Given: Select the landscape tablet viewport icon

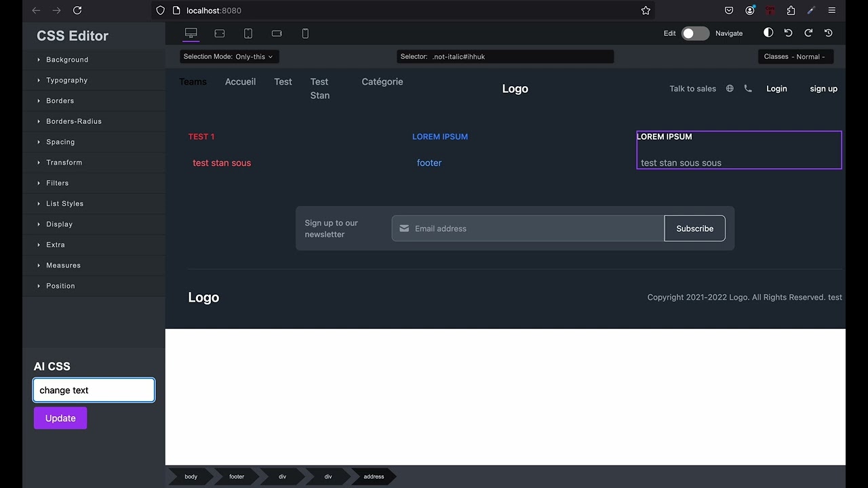Looking at the screenshot, I should click(x=220, y=33).
